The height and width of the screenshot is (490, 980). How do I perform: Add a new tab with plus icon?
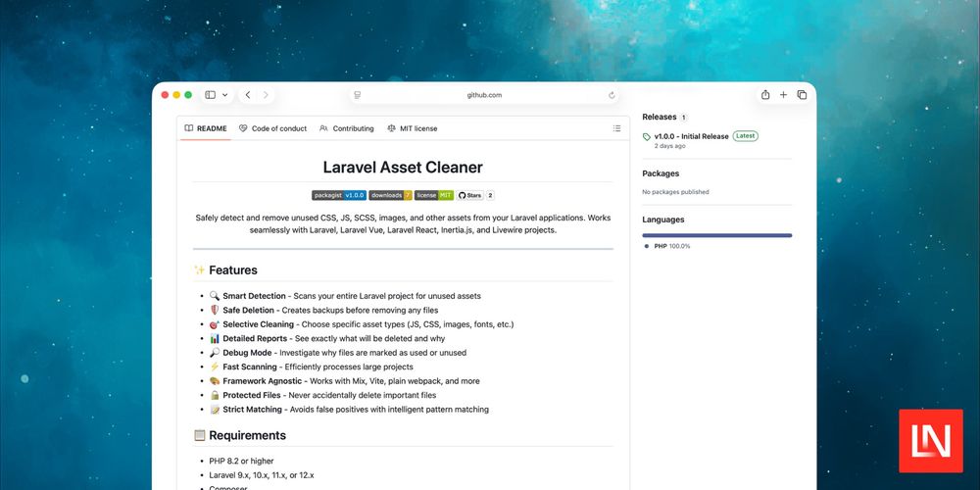point(783,95)
